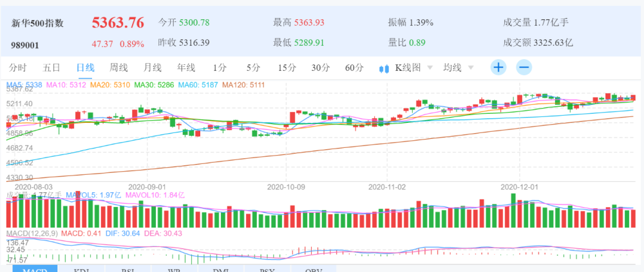Select the MACD indicator tab
This screenshot has width=644, height=272.
click(x=33, y=269)
